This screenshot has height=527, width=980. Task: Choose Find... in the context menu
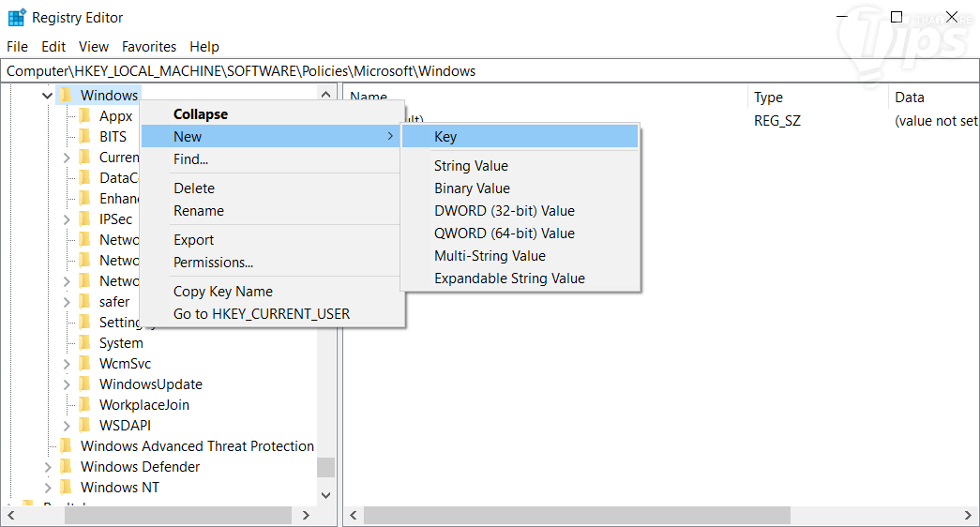click(271, 158)
